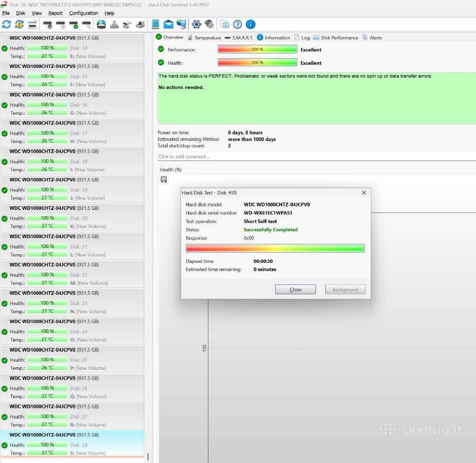
Task: Click the notepad report icon in toolbar
Action: tap(155, 24)
